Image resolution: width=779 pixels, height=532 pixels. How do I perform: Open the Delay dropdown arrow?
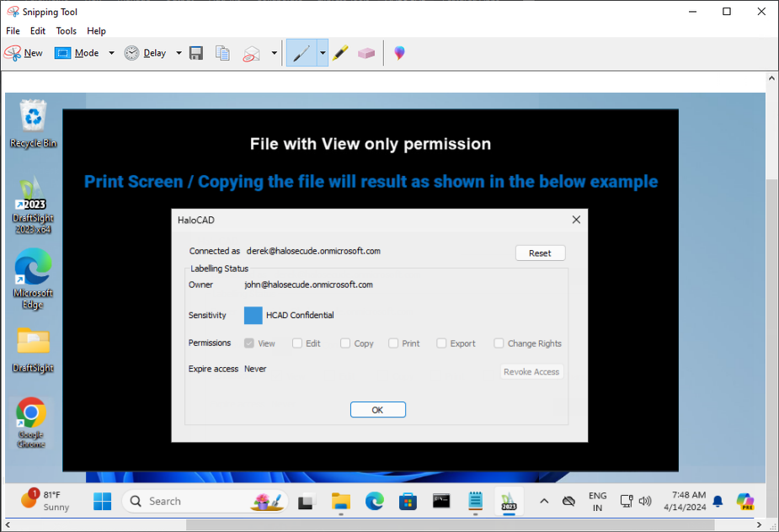click(179, 53)
